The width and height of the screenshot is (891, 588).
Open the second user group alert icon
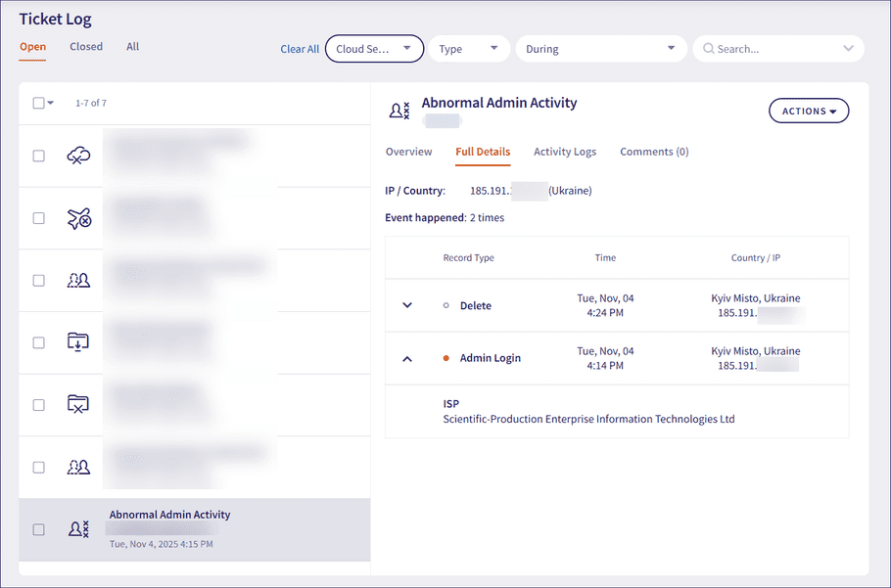79,467
